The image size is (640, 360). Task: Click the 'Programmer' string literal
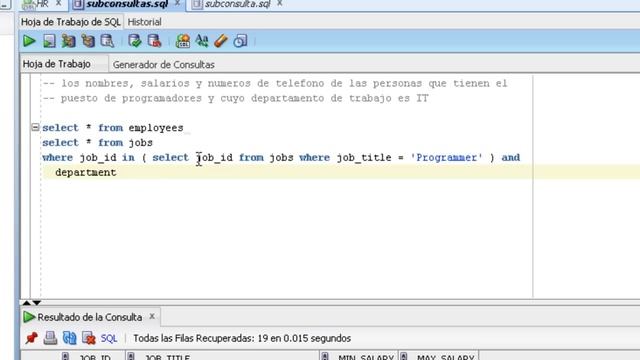click(447, 158)
